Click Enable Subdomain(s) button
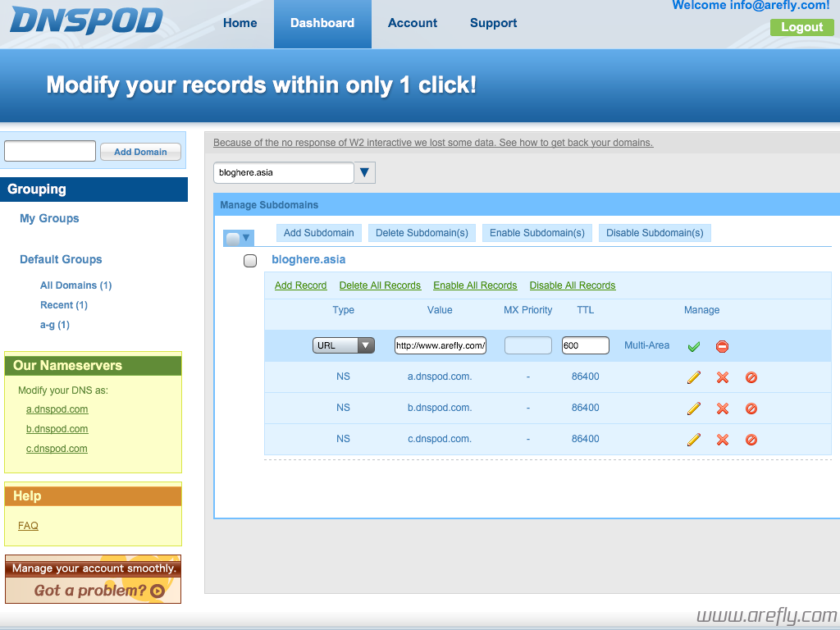 [537, 233]
